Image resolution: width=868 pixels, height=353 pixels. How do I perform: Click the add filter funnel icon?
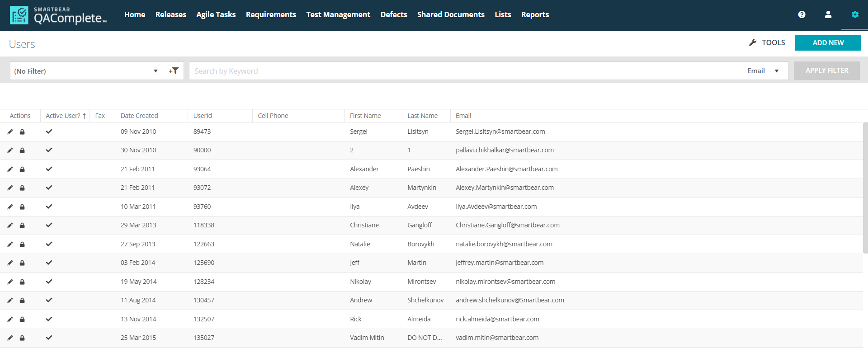pyautogui.click(x=174, y=71)
